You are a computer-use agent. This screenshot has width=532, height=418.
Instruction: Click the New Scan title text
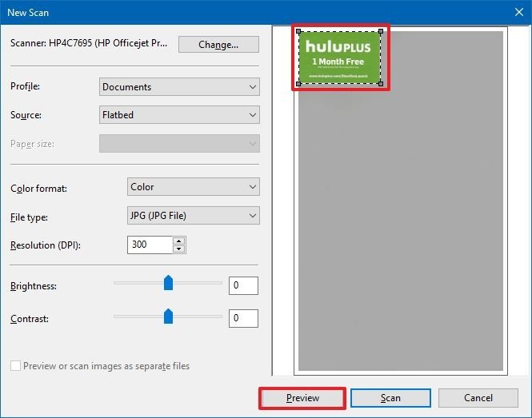click(28, 13)
